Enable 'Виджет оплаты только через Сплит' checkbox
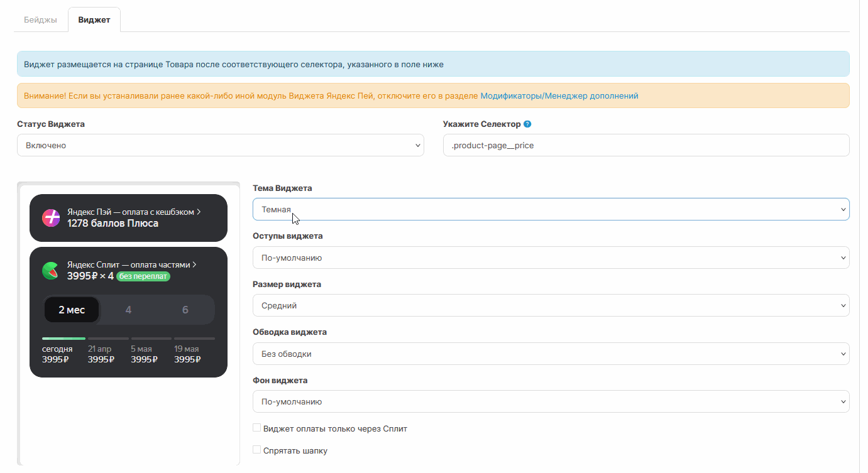Screen dimensions: 868x473 [256, 428]
